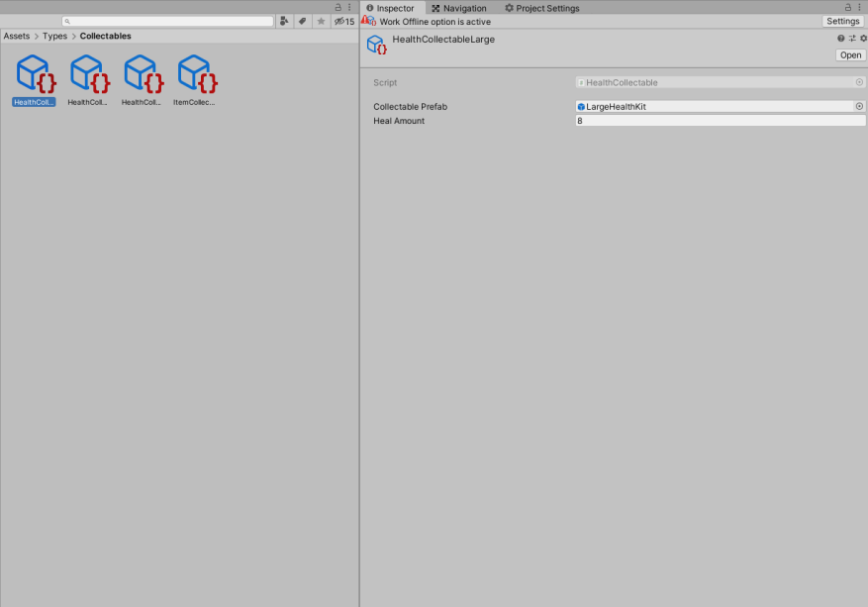
Task: Open object picker for Script field
Action: (860, 82)
